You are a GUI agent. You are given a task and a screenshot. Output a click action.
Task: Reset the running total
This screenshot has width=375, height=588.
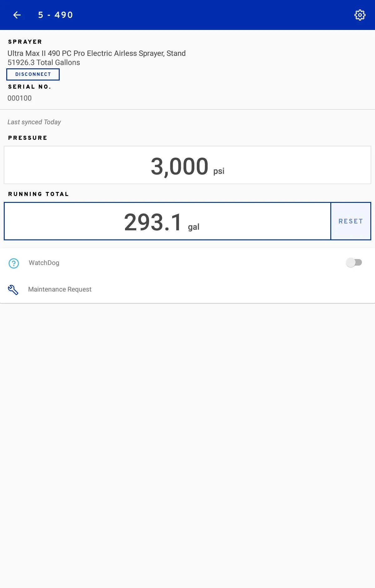click(x=351, y=221)
